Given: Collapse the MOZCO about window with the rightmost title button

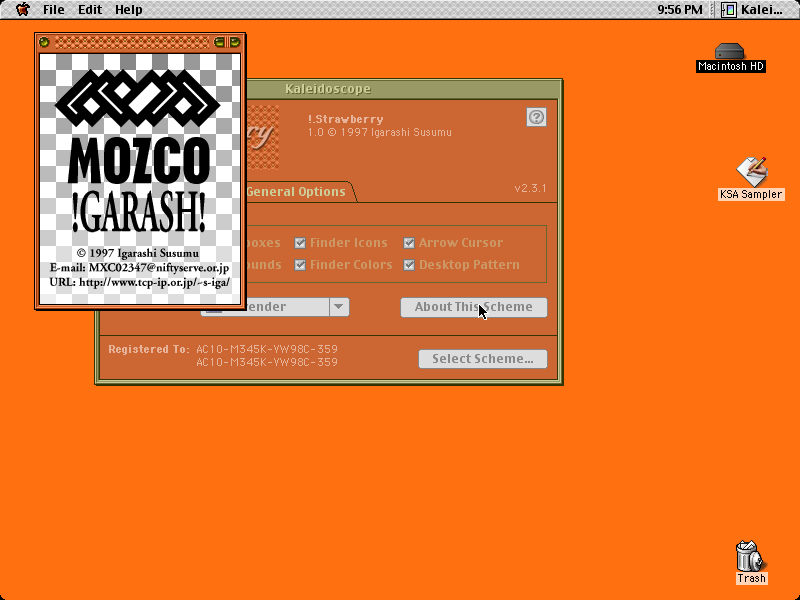Looking at the screenshot, I should (235, 42).
